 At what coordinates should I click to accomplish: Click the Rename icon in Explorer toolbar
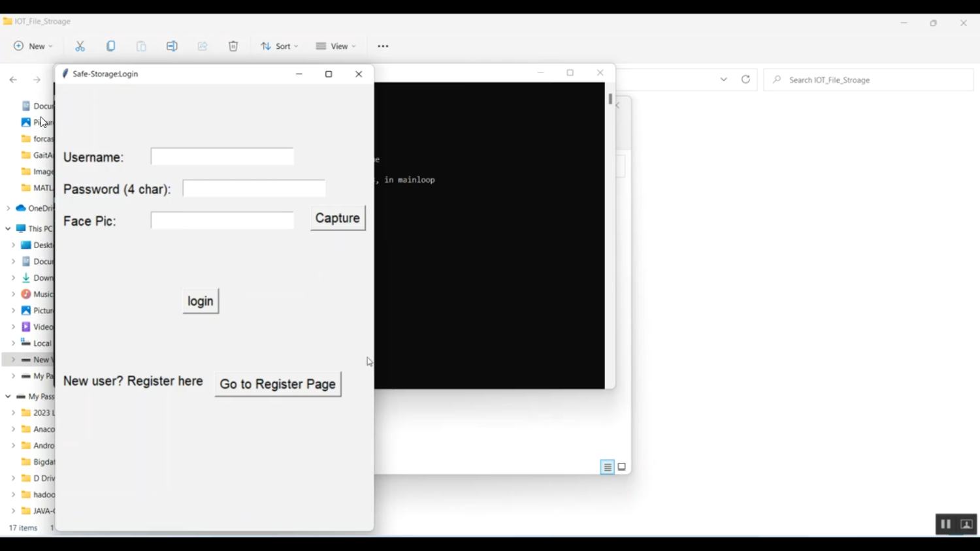tap(172, 46)
